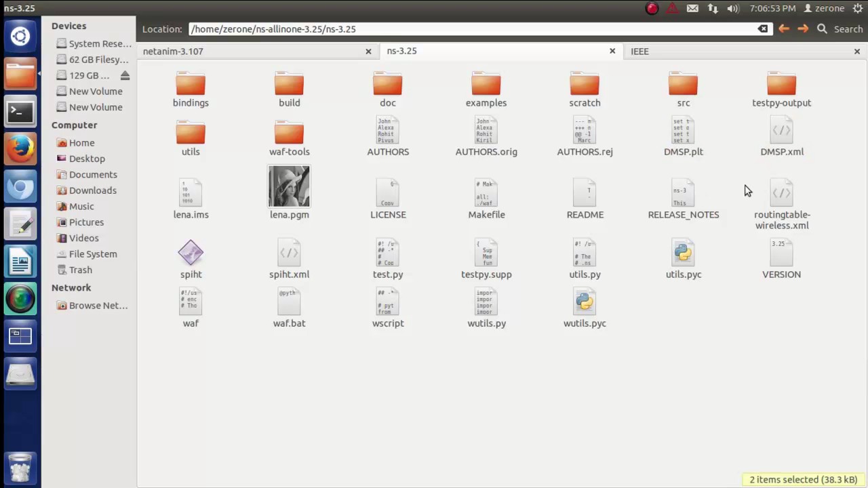Open File System in the sidebar
Viewport: 868px width, 488px height.
point(93,253)
